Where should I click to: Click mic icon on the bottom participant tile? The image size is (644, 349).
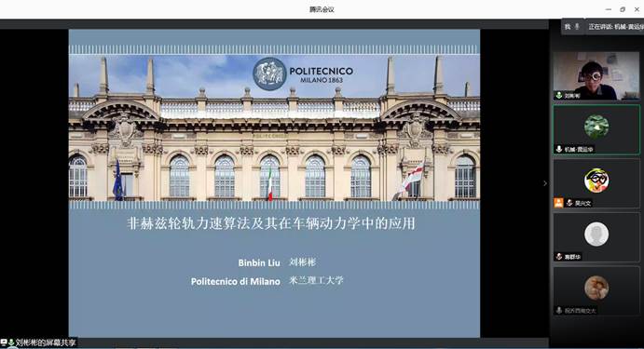click(559, 311)
